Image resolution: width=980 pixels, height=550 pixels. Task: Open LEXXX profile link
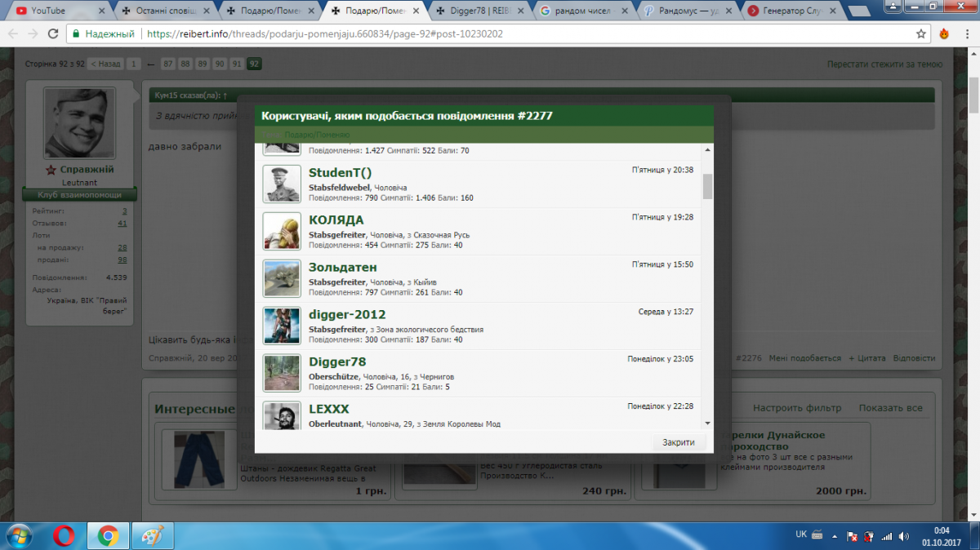pyautogui.click(x=329, y=409)
